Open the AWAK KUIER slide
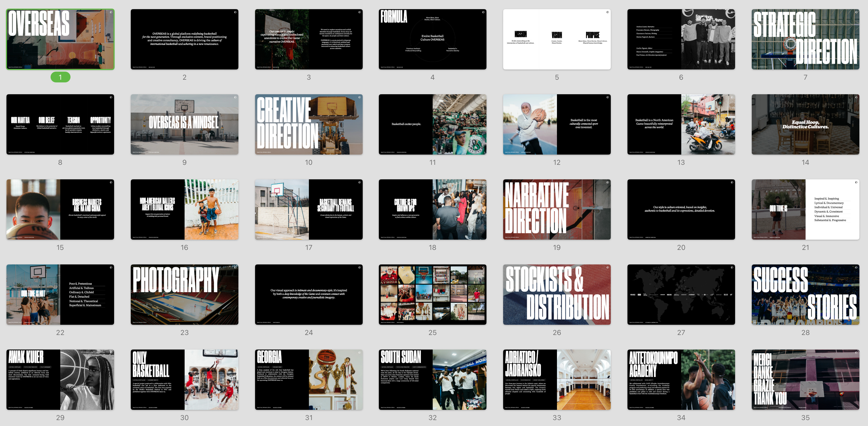This screenshot has height=426, width=868. 60,379
